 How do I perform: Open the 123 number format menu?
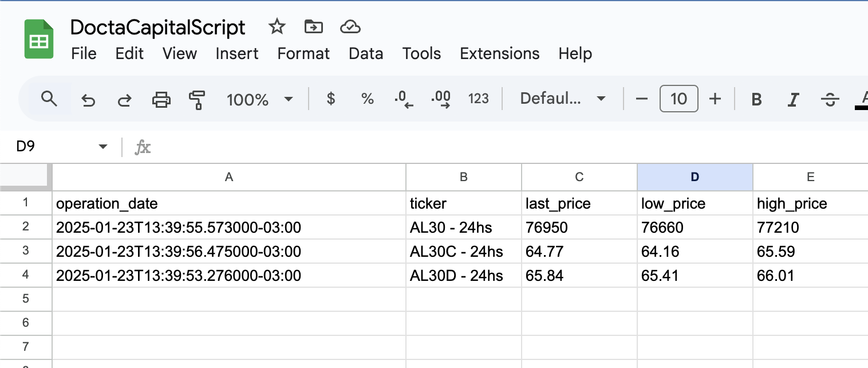tap(479, 99)
